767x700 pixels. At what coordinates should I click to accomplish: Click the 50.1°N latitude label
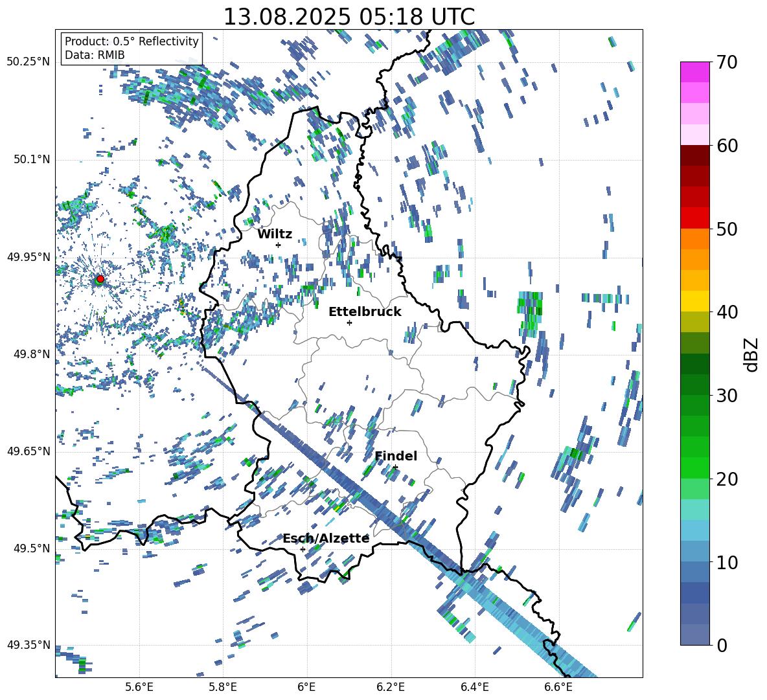click(32, 160)
